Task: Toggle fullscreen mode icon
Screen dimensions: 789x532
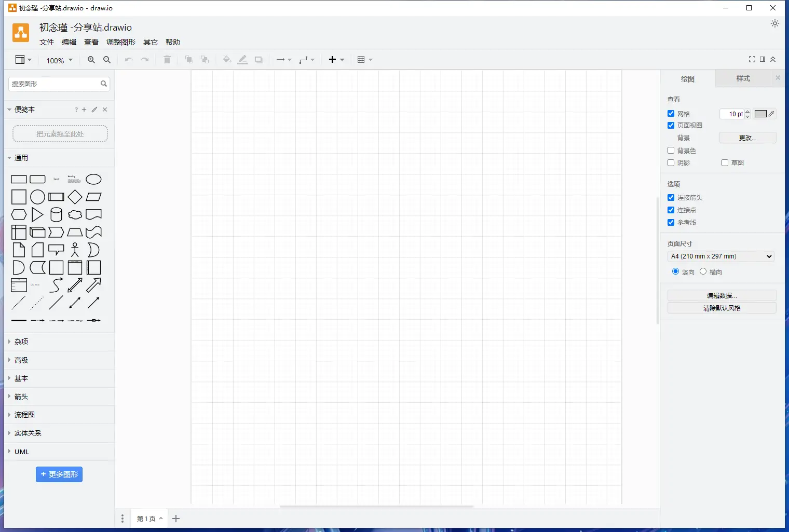Action: tap(752, 59)
